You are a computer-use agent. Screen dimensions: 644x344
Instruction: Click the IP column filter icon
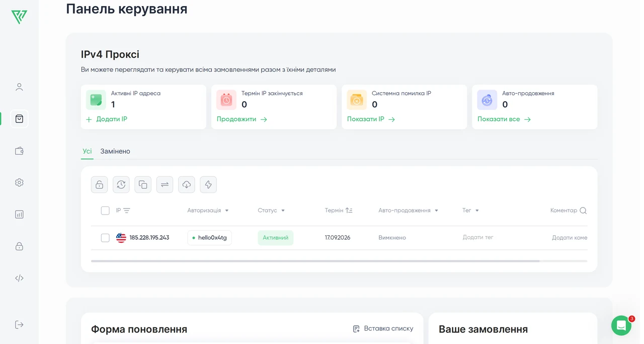pyautogui.click(x=127, y=211)
